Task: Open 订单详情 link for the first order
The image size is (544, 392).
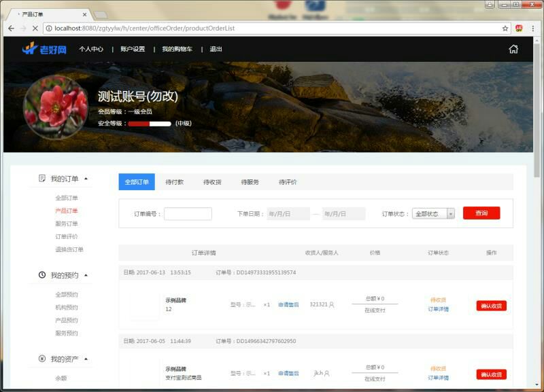Action: (438, 309)
